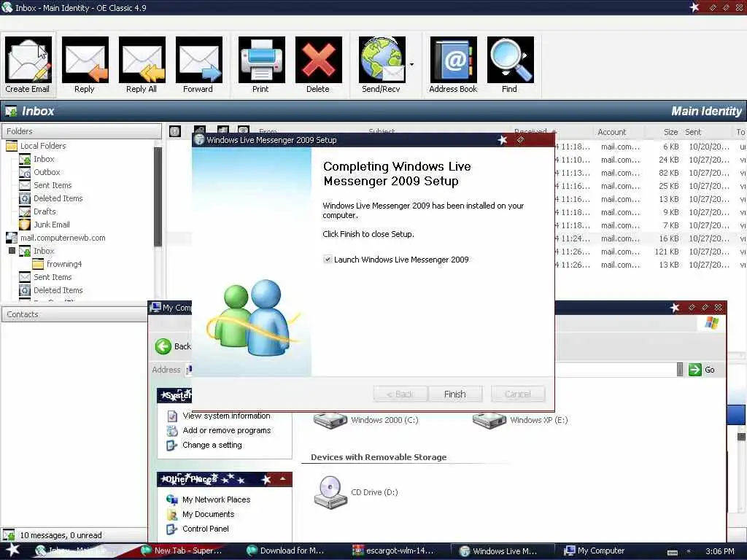Open View system information link
This screenshot has height=560, width=747.
point(226,416)
